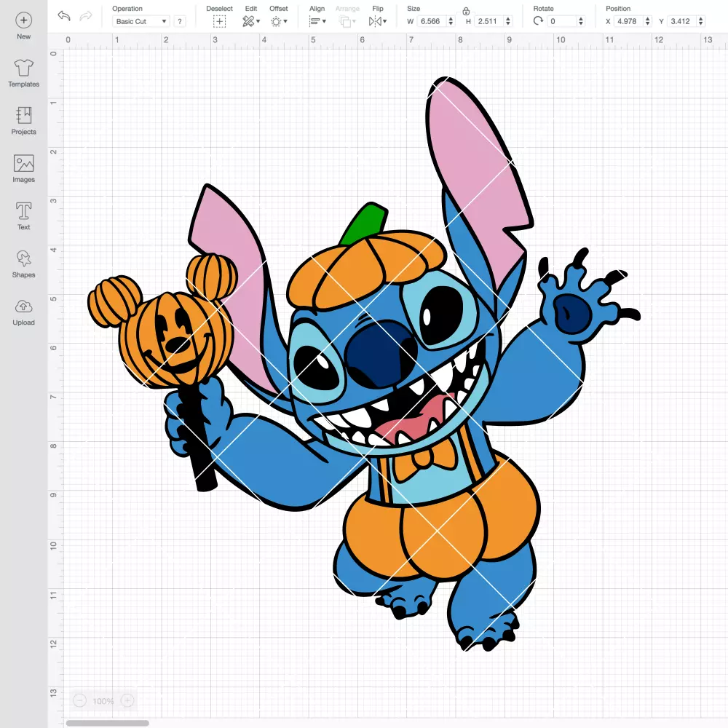Image resolution: width=728 pixels, height=728 pixels.
Task: Click the horizontal canvas scrollbar
Action: (x=107, y=723)
